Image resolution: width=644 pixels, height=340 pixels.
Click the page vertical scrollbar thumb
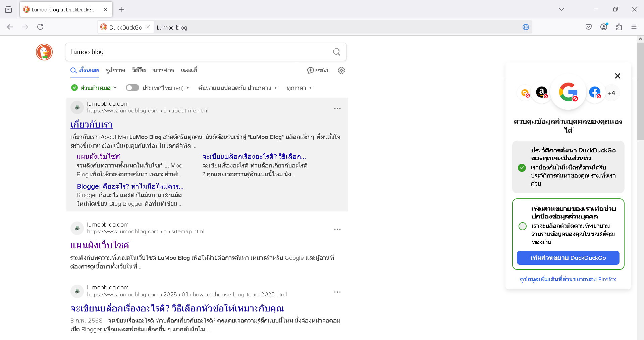640,91
